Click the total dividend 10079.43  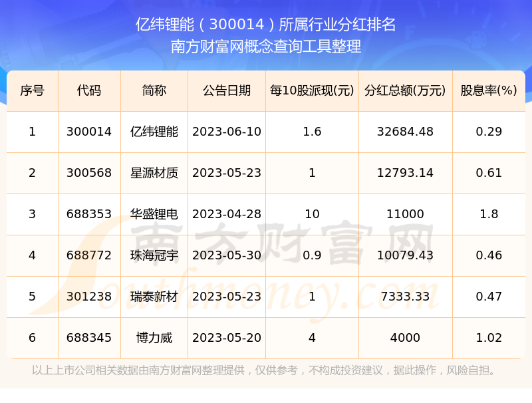pyautogui.click(x=405, y=255)
